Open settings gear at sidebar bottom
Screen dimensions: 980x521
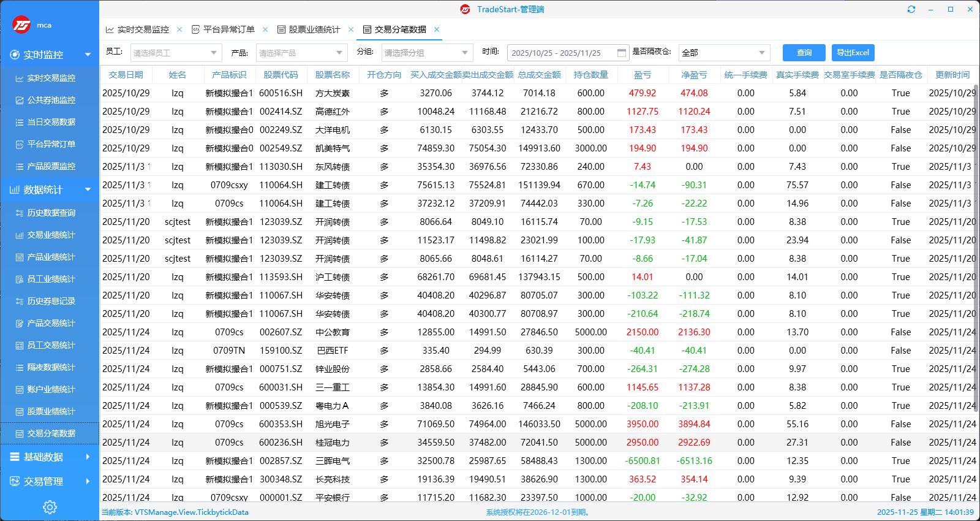50,507
